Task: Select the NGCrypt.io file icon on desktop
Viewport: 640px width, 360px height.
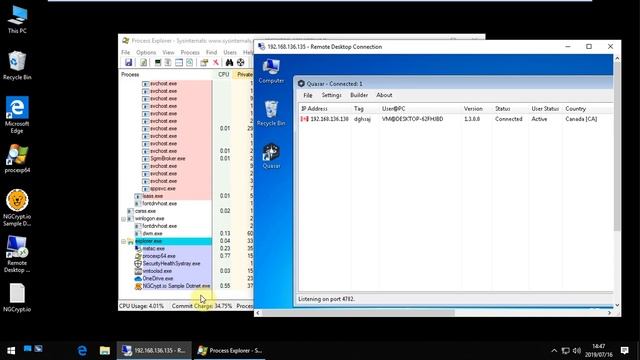Action: (17, 298)
